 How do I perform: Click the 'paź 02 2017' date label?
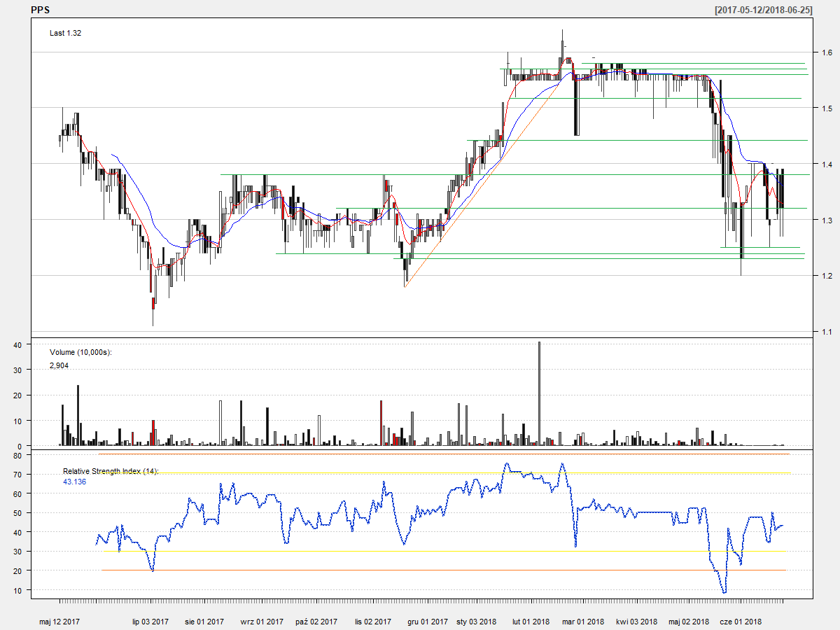click(316, 622)
